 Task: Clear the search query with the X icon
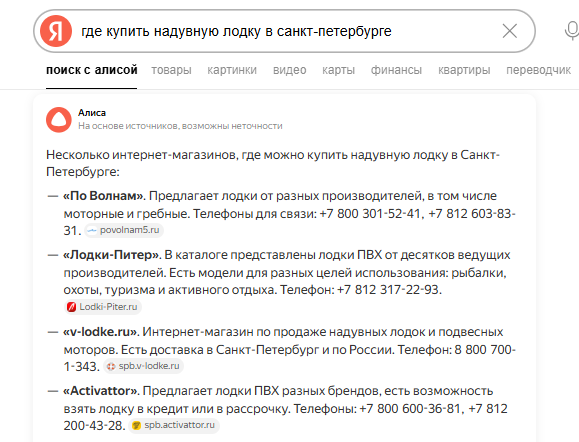tap(510, 31)
